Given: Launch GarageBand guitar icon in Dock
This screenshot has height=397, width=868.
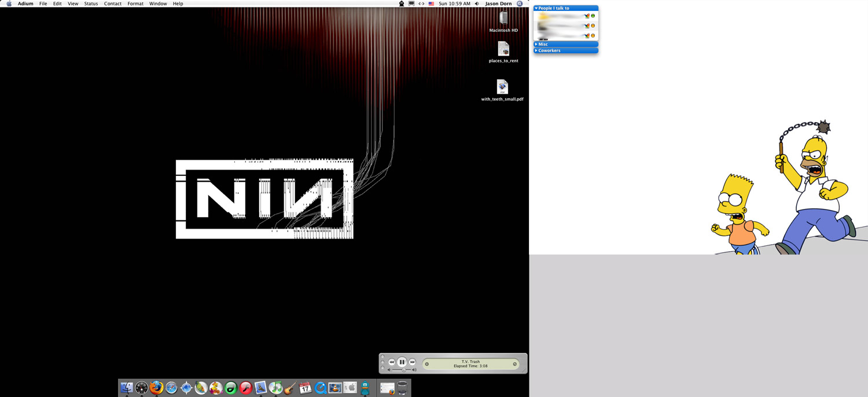Looking at the screenshot, I should 290,388.
